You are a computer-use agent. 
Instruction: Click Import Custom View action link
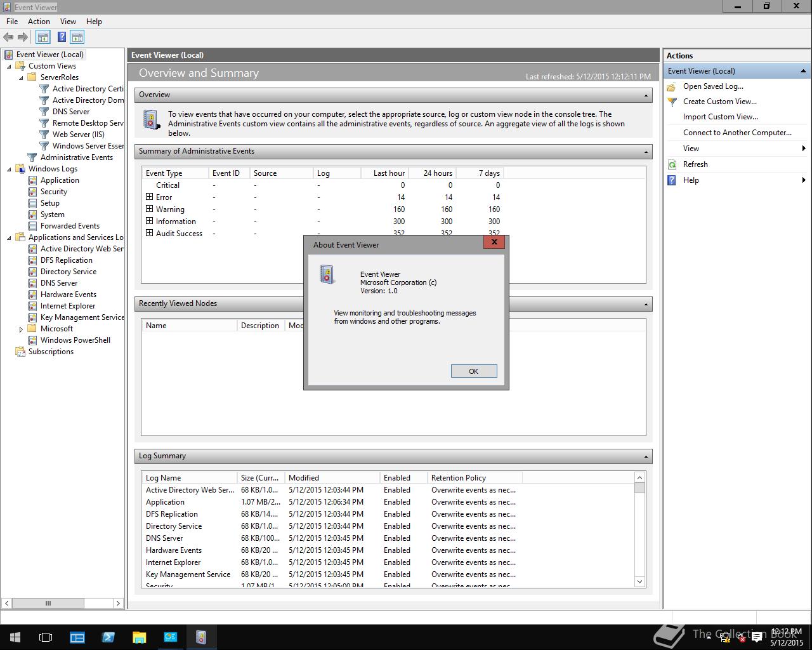click(x=721, y=117)
